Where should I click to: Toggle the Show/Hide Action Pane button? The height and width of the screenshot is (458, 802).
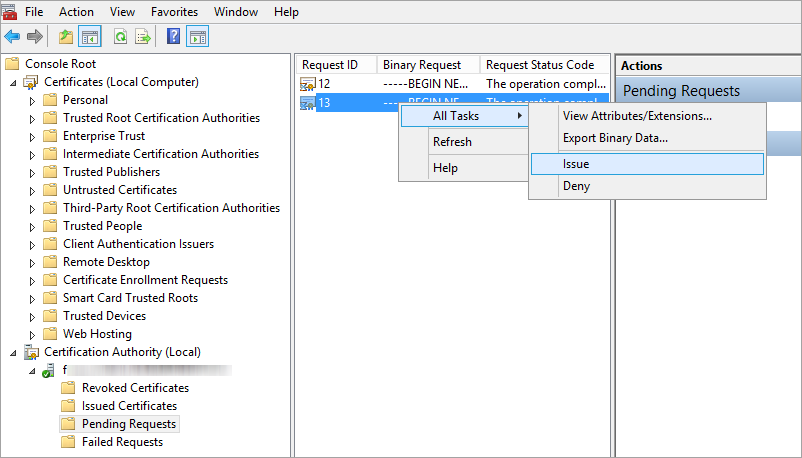click(x=198, y=37)
